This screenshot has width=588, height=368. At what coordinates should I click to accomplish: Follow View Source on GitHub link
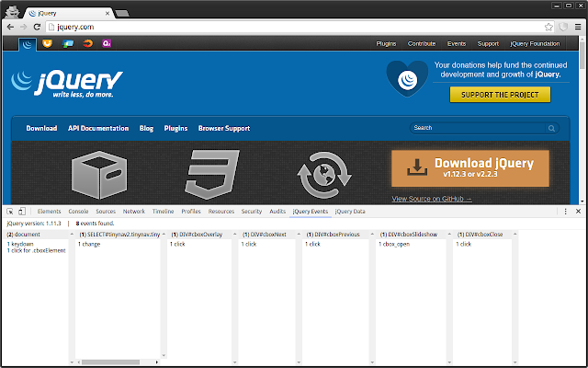click(432, 199)
